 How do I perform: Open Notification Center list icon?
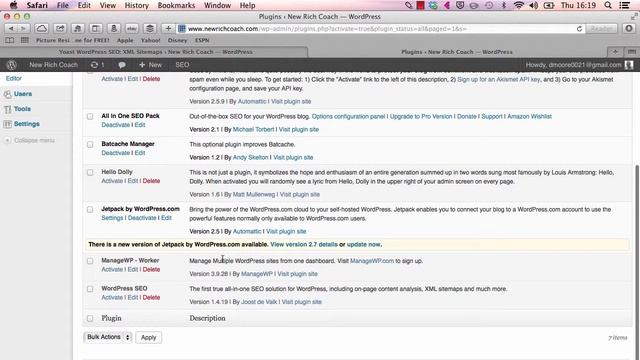(x=624, y=5)
